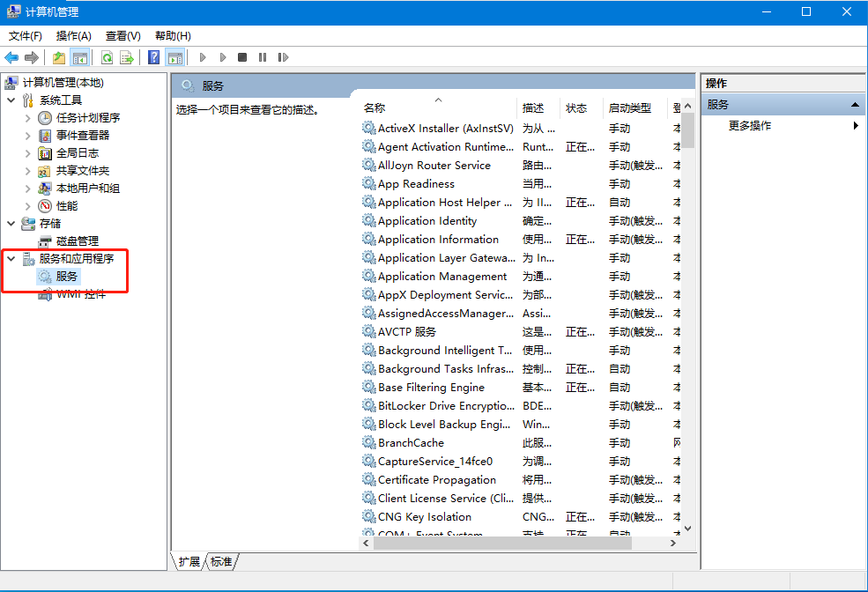Viewport: 868px width, 592px height.
Task: Stop the service using the square stop icon
Action: [x=241, y=56]
